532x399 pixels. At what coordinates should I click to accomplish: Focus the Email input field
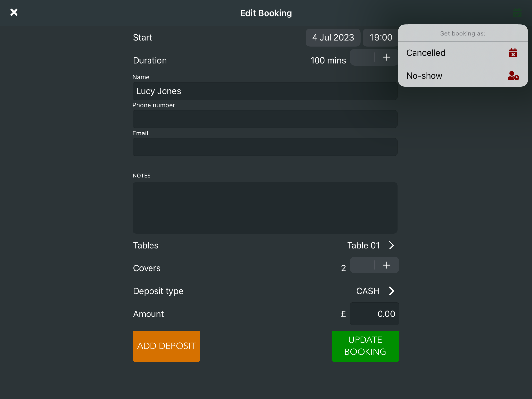pyautogui.click(x=265, y=147)
